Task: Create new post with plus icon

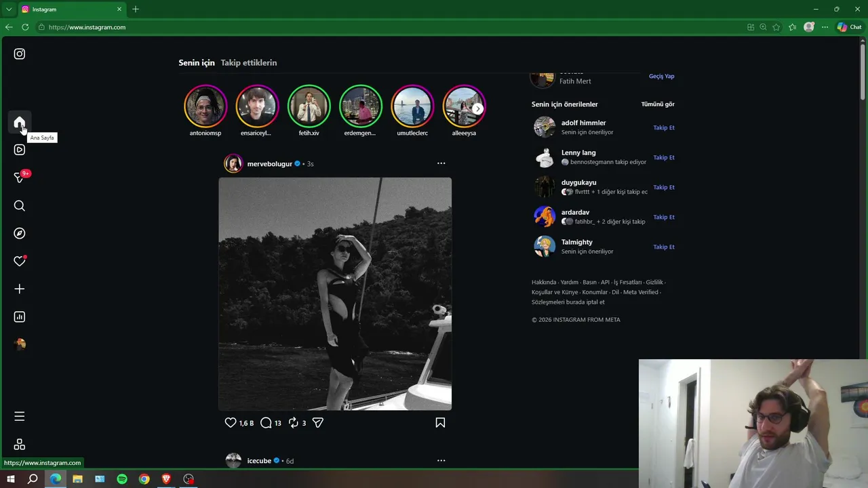Action: 20,289
